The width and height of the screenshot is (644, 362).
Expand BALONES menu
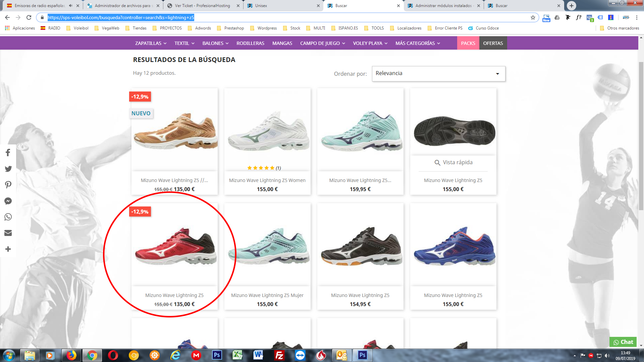point(215,43)
